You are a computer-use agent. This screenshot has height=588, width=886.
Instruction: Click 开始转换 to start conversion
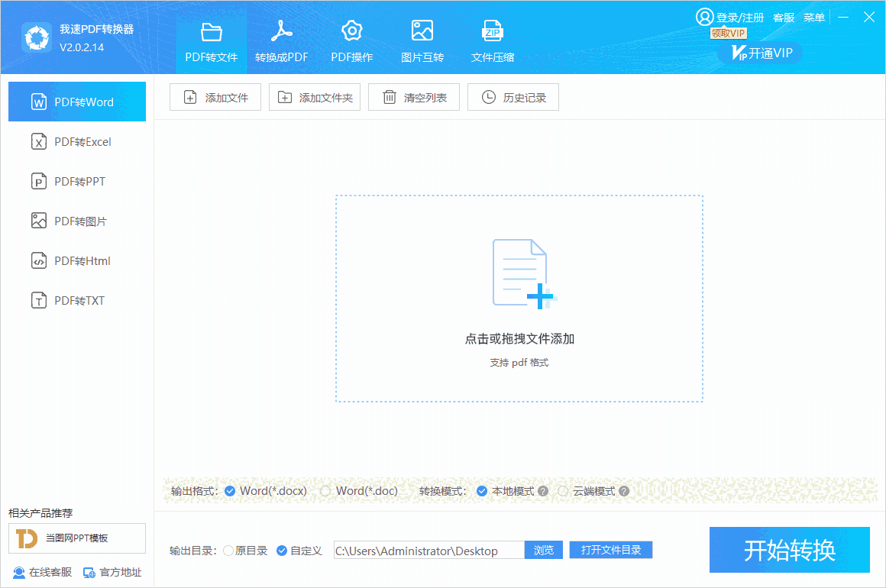tap(789, 550)
